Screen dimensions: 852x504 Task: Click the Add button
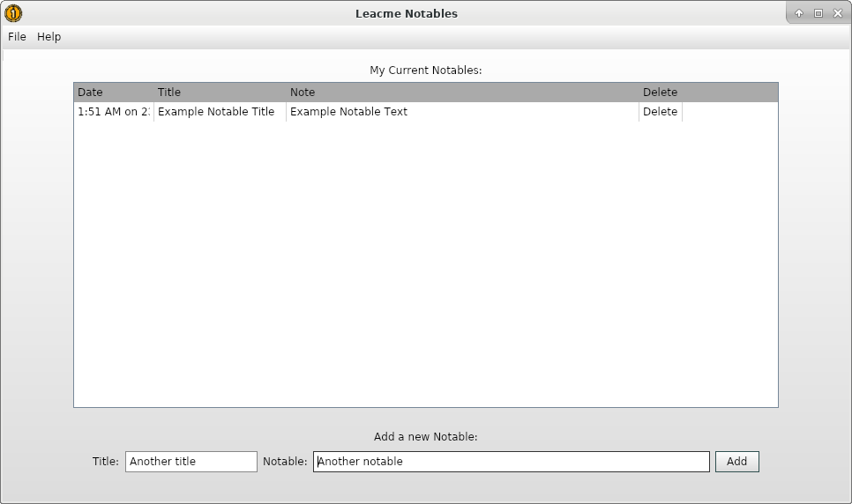pyautogui.click(x=736, y=462)
